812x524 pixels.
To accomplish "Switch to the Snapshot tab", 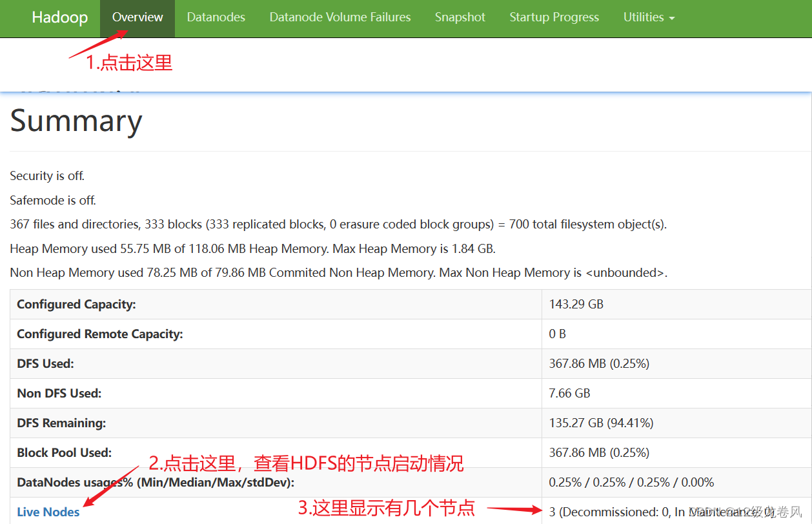I will point(460,17).
